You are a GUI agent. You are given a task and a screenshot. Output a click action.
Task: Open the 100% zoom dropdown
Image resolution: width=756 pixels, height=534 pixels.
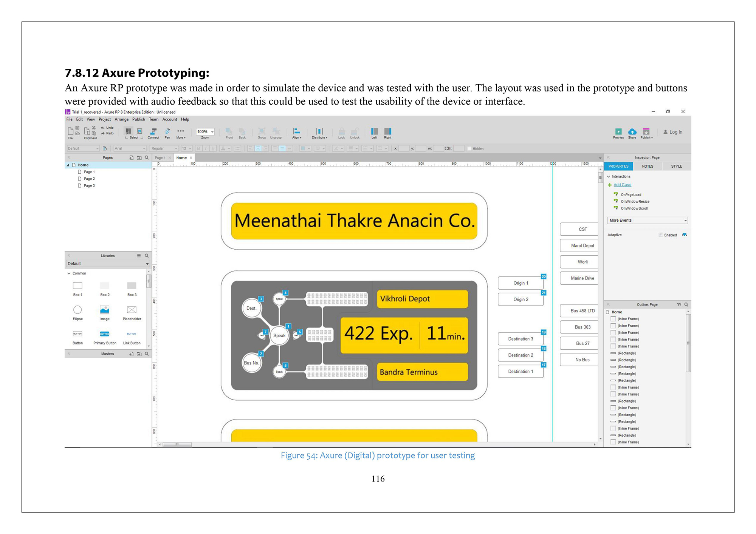coord(212,132)
